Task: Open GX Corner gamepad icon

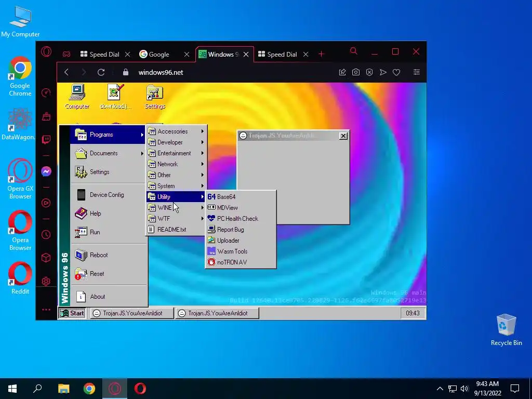Action: (66, 54)
